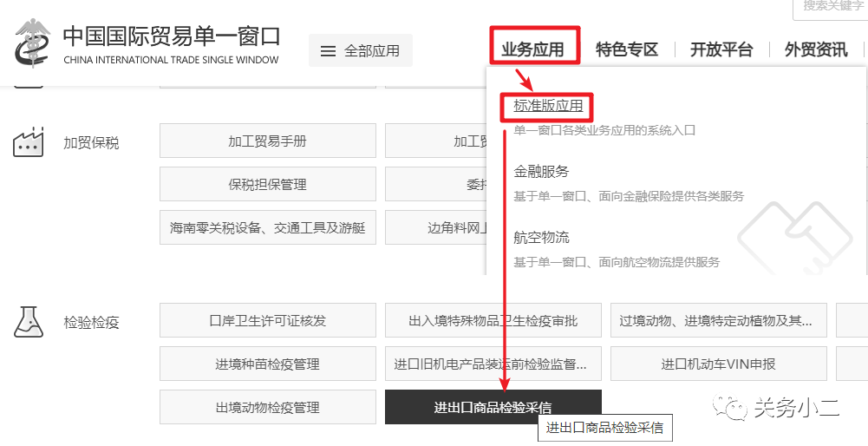Click the text 基于单一窗口、面向航空物流提供服务
The width and height of the screenshot is (868, 446).
[x=617, y=262]
